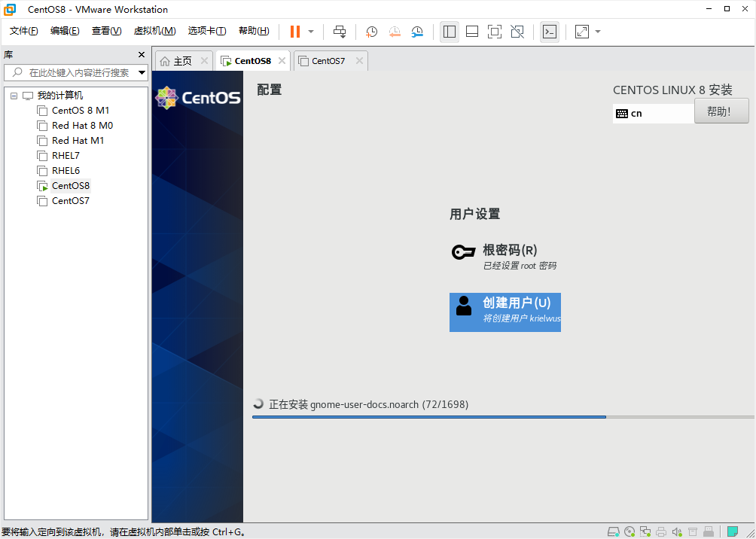This screenshot has height=539, width=756.
Task: Toggle the console view button
Action: click(550, 32)
